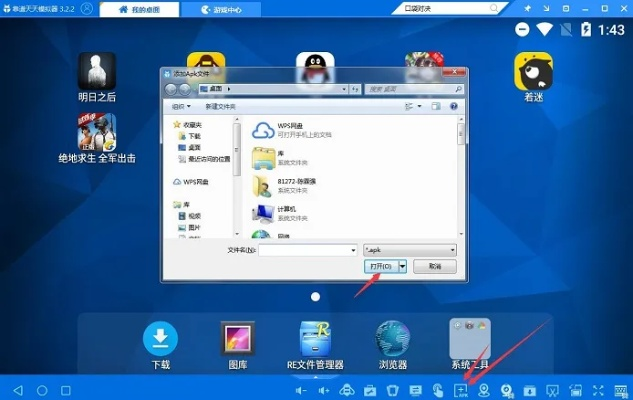Click the touch gesture hand icon in toolbar
Screen dimensions: 633x400
(438, 390)
